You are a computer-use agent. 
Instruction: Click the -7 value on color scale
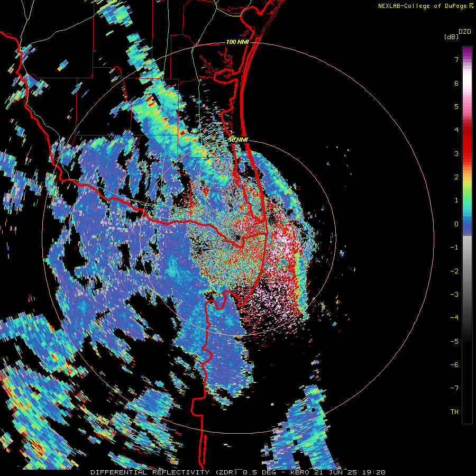pyautogui.click(x=454, y=388)
